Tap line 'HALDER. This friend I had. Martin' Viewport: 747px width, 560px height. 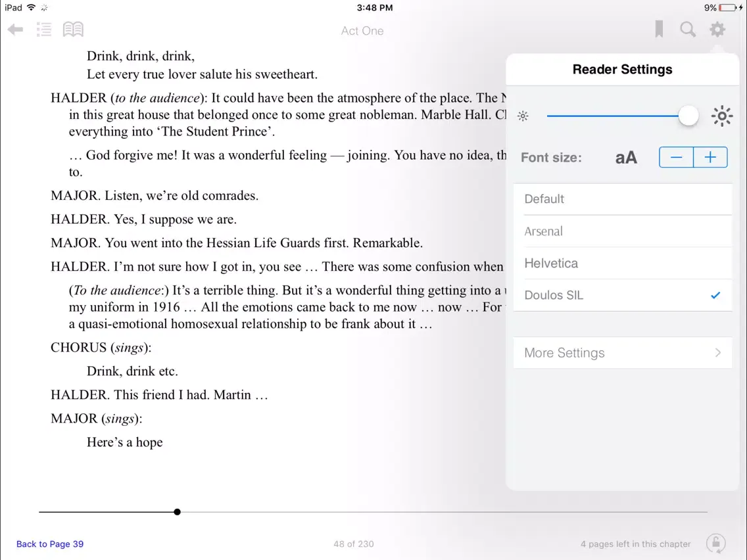159,395
